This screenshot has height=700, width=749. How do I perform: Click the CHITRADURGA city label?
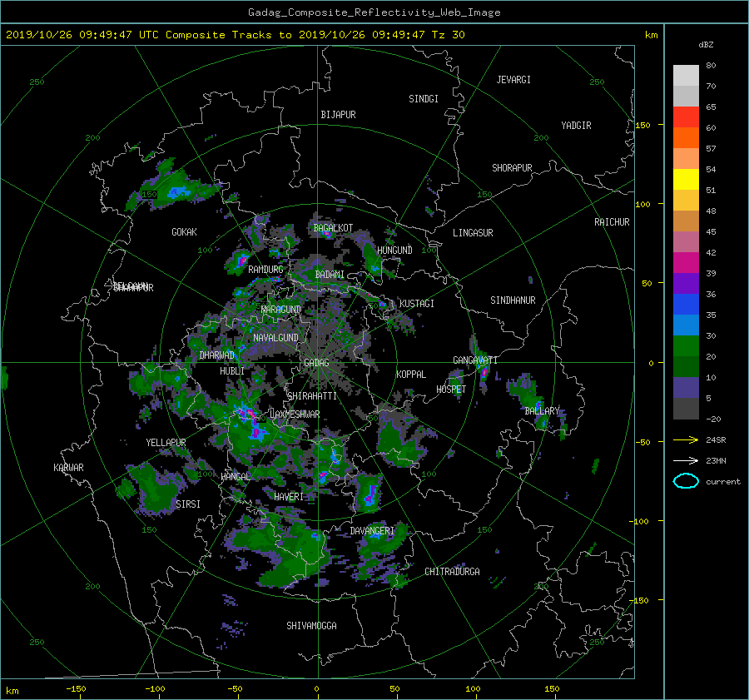[x=453, y=572]
